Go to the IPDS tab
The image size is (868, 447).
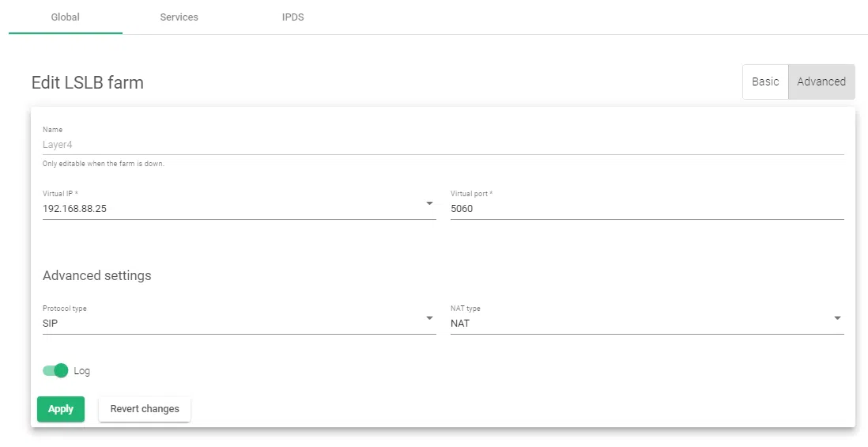(292, 17)
